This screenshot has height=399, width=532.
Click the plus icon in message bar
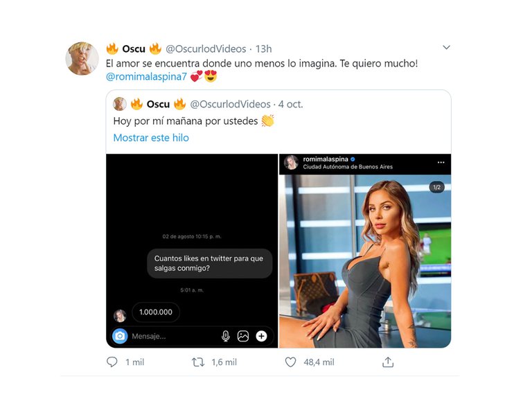click(261, 336)
